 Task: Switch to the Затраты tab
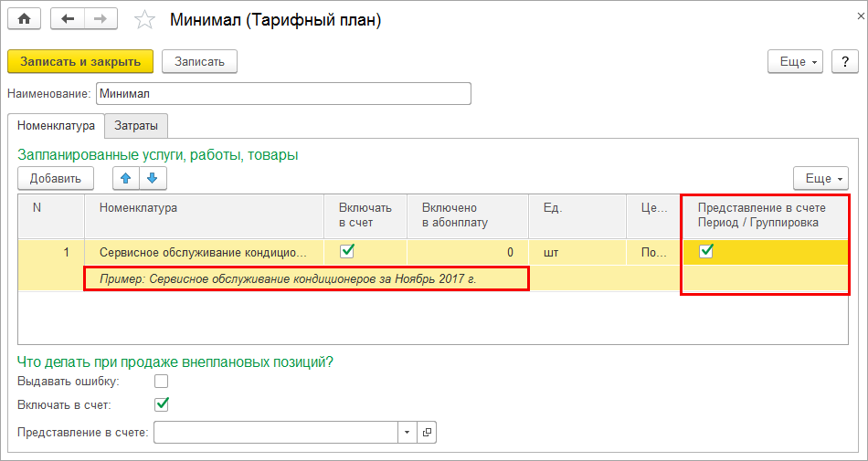[x=136, y=125]
